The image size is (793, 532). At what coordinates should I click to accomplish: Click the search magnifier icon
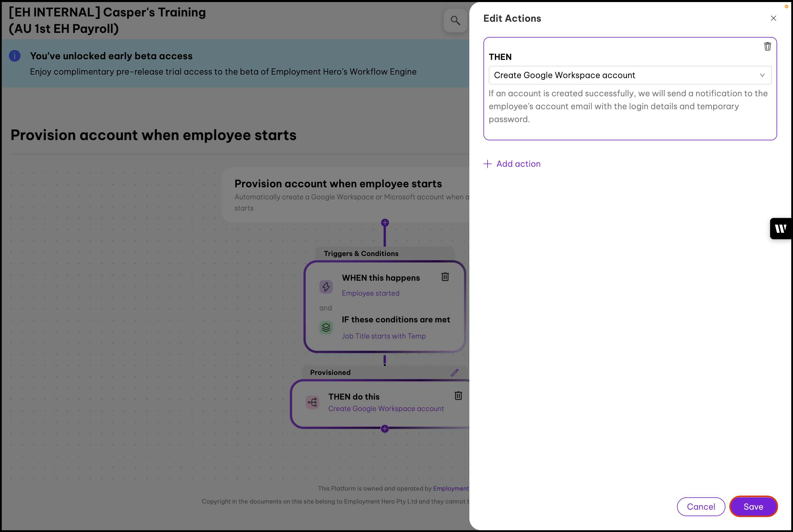pos(455,21)
